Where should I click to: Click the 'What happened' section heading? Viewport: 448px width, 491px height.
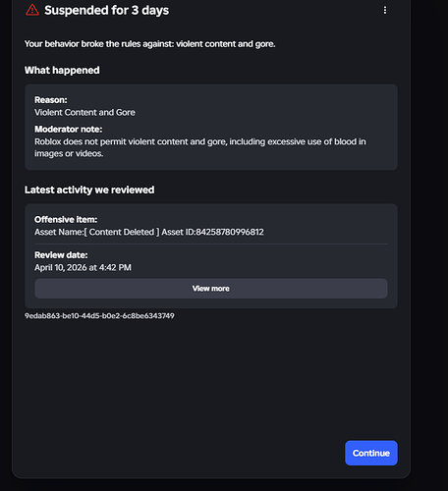(x=62, y=70)
